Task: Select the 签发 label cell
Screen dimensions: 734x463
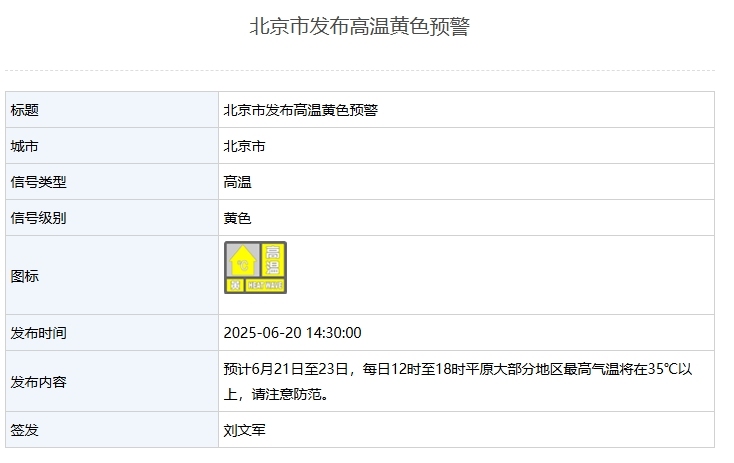Action: (112, 430)
